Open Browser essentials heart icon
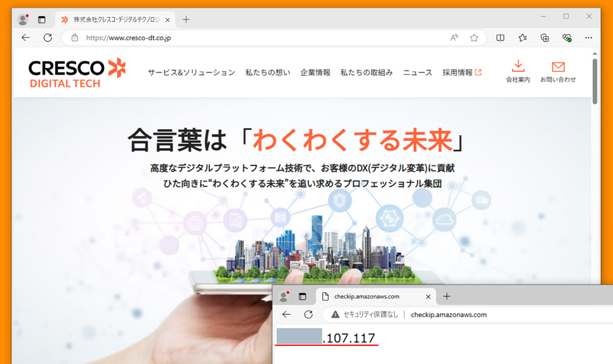The height and width of the screenshot is (364, 613). point(567,38)
